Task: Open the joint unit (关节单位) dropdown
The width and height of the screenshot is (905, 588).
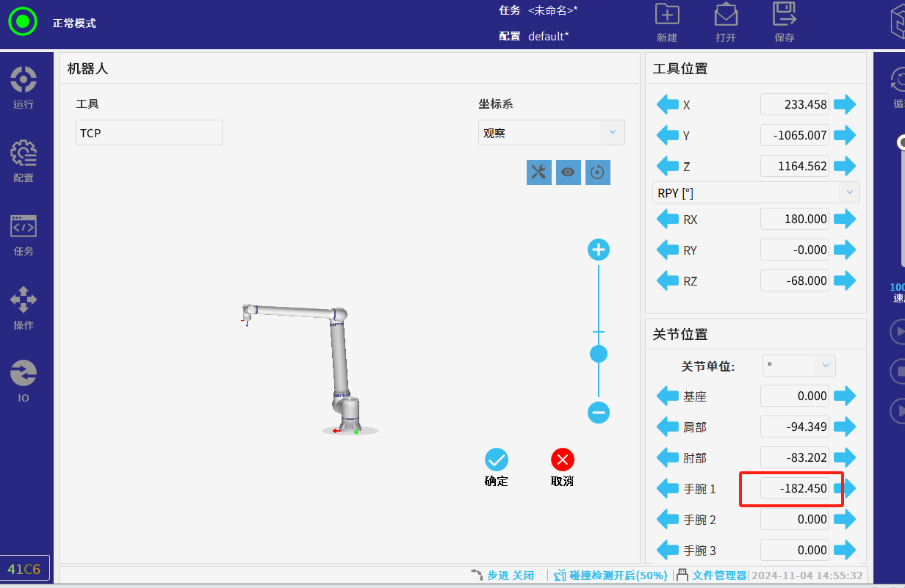Action: [798, 366]
